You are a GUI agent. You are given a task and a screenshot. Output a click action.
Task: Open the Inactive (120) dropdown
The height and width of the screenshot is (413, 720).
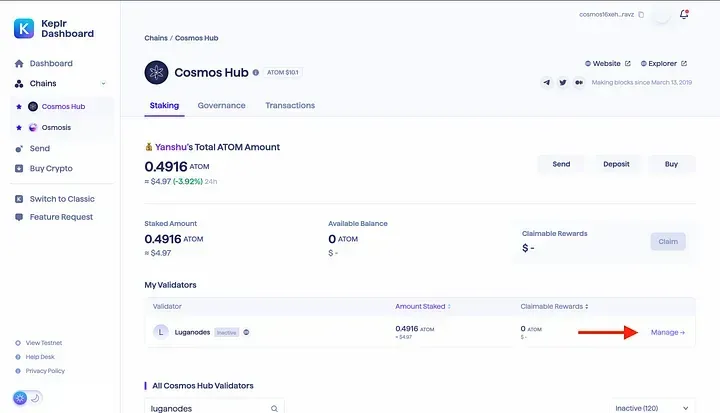tap(652, 408)
